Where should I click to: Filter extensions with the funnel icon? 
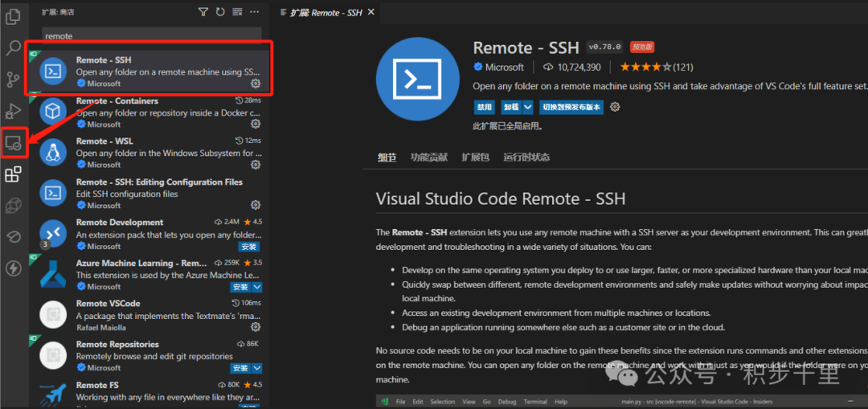[203, 11]
